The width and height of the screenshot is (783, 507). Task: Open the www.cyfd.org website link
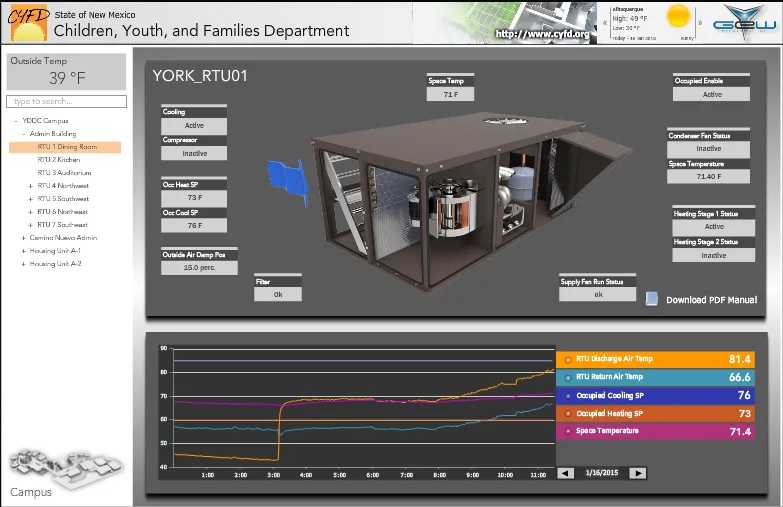coord(543,33)
